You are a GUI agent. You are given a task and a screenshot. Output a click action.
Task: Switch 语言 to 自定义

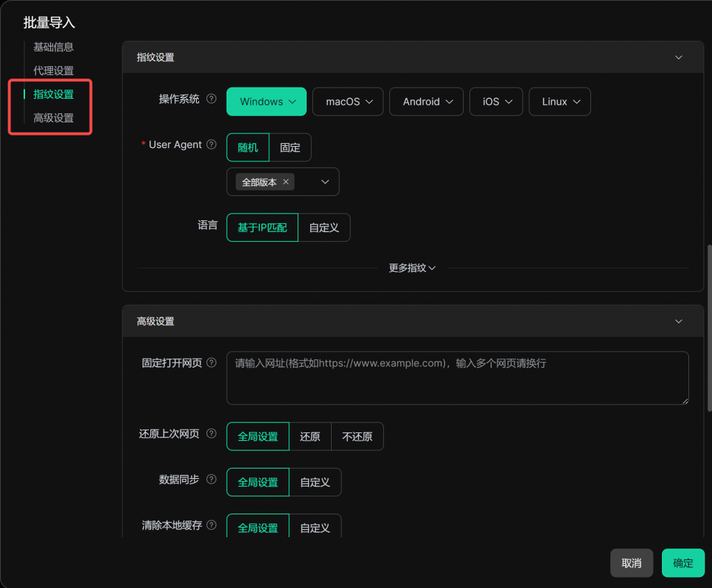[323, 228]
